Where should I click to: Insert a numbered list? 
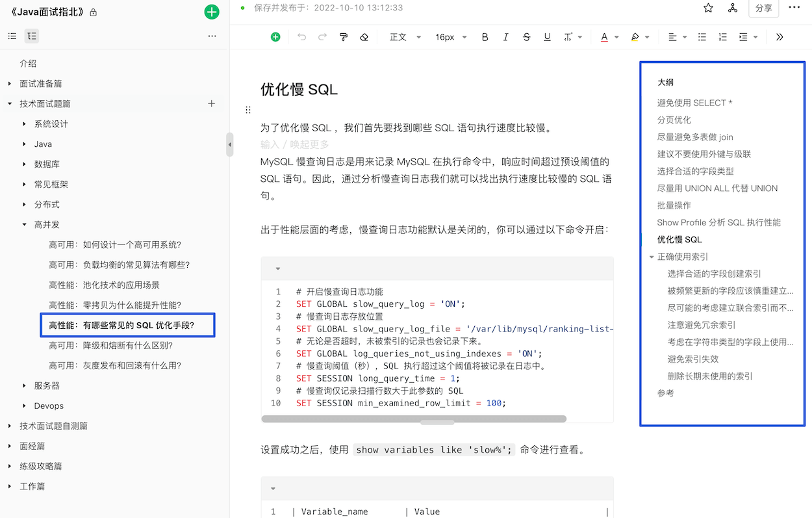point(722,37)
